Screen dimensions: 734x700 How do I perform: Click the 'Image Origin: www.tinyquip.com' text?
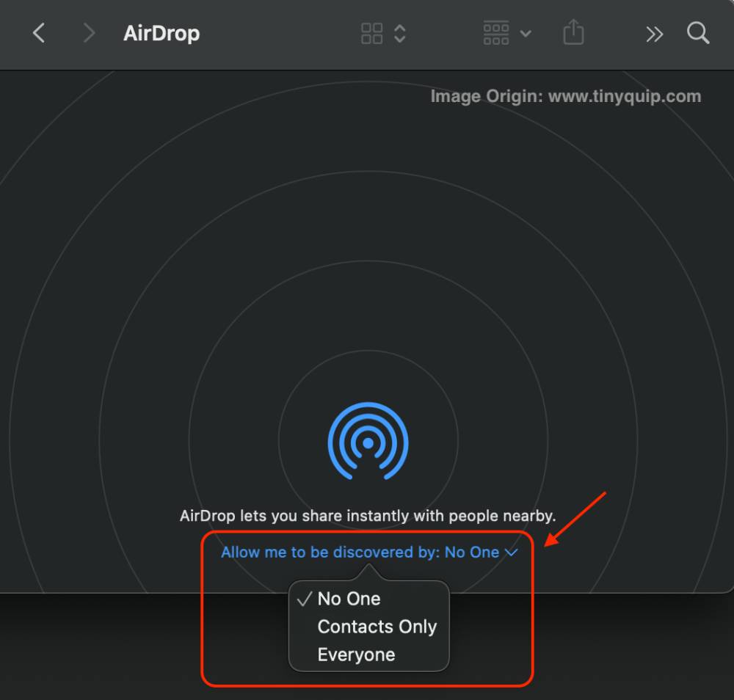(565, 96)
